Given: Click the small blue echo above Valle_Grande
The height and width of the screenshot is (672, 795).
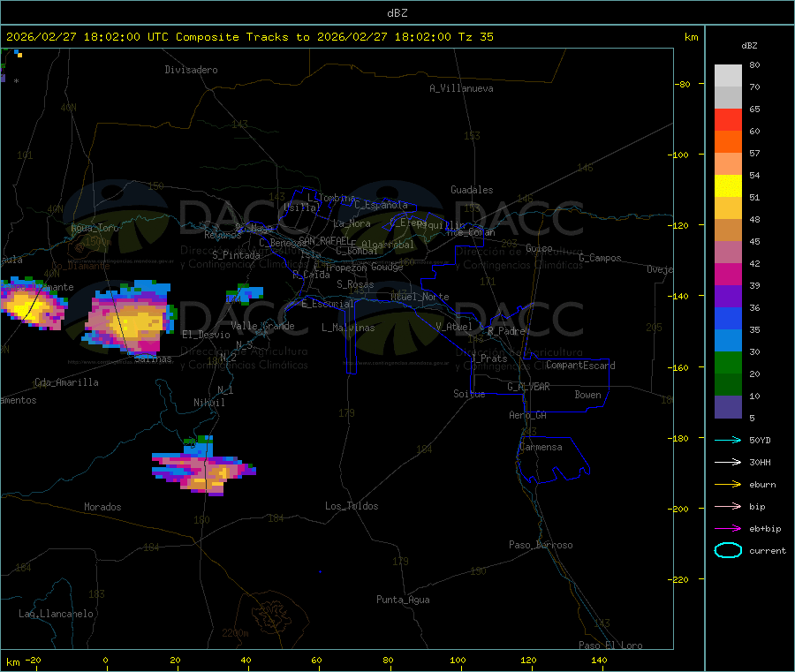Looking at the screenshot, I should [245, 293].
